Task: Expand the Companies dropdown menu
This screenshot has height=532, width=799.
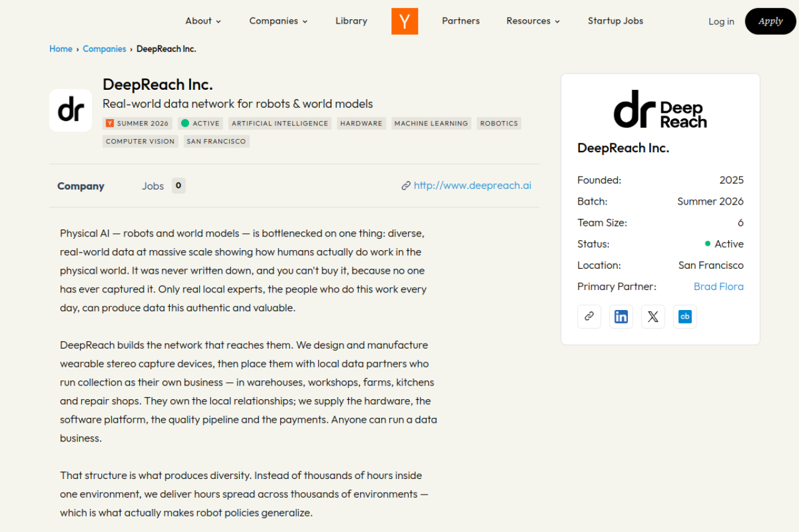Action: click(x=278, y=21)
